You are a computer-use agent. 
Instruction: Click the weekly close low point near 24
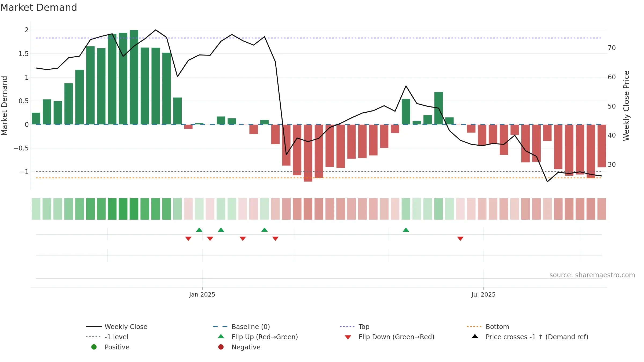[547, 182]
